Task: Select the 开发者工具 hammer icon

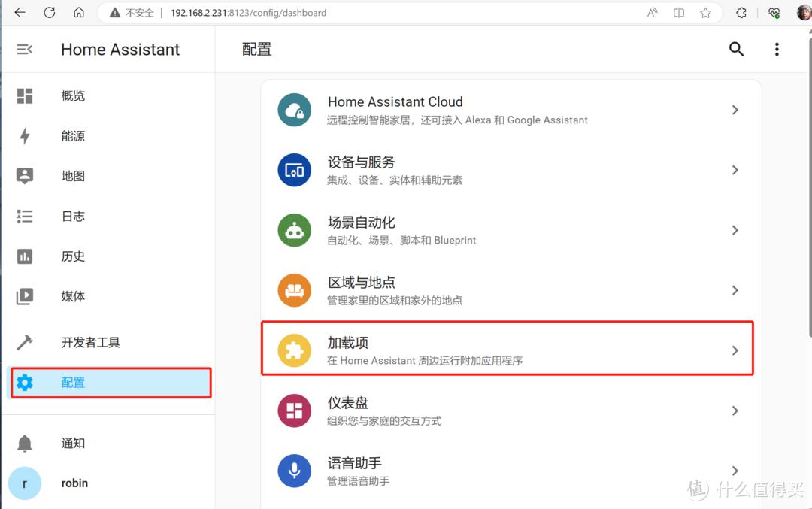Action: 24,341
